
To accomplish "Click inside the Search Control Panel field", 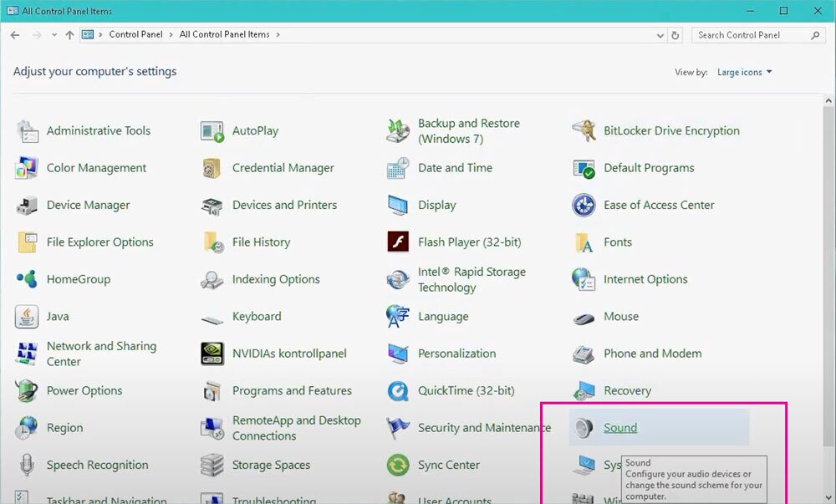I will click(752, 35).
